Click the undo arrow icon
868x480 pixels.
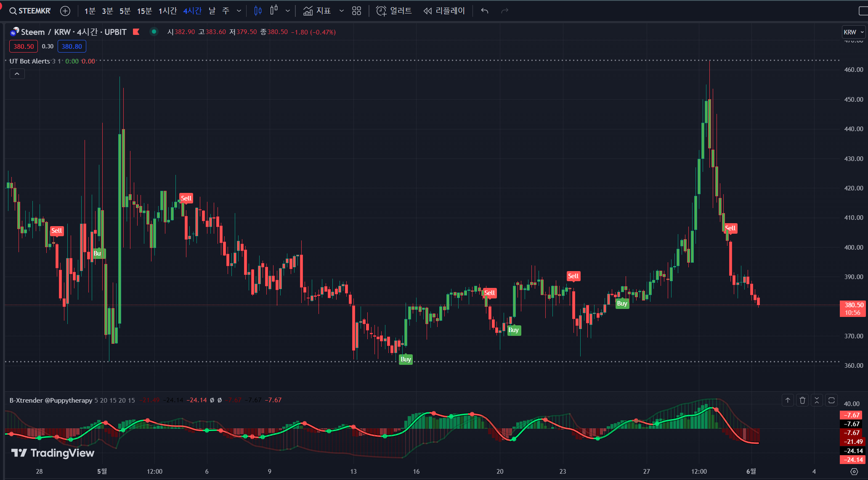click(x=485, y=11)
